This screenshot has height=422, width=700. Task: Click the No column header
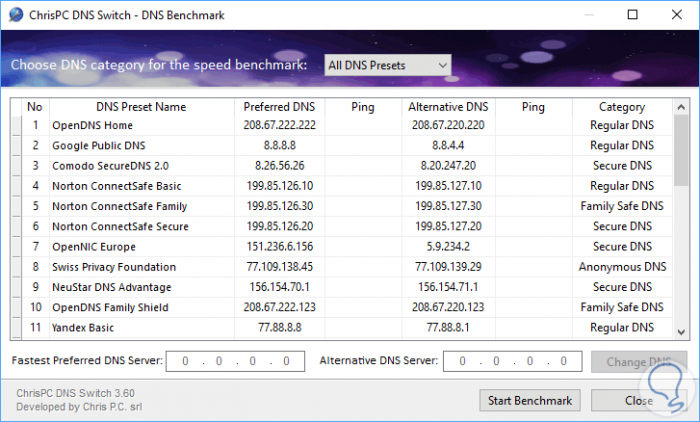point(35,107)
